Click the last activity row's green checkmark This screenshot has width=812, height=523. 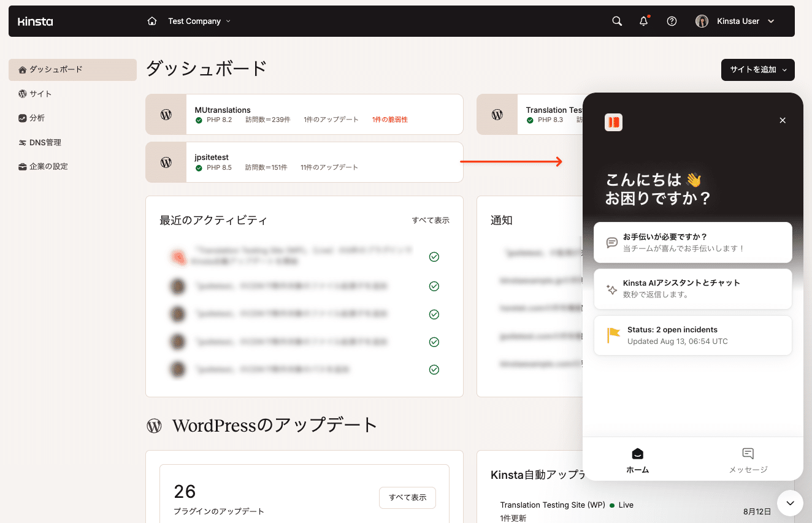click(x=434, y=370)
